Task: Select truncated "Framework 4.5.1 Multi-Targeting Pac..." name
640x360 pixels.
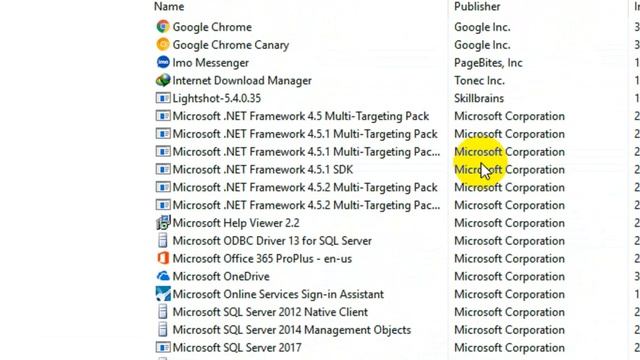Action: point(307,152)
